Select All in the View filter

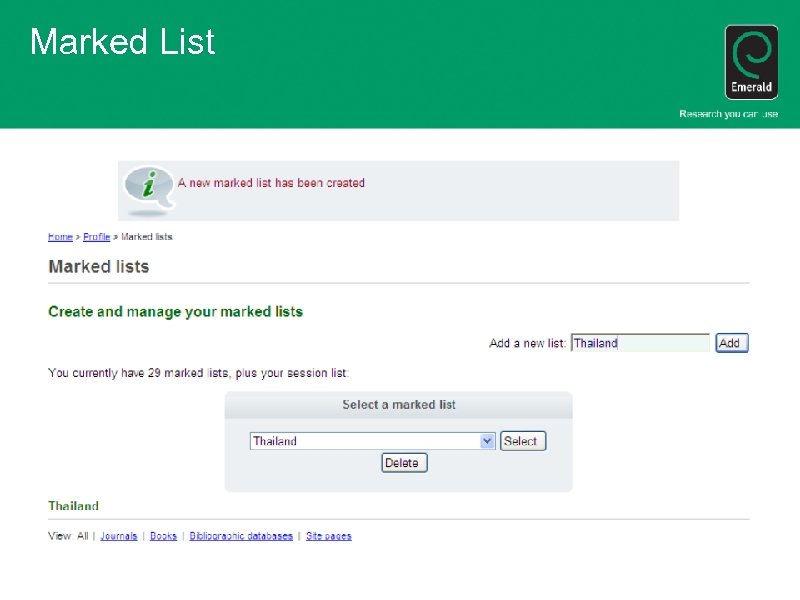click(x=83, y=536)
